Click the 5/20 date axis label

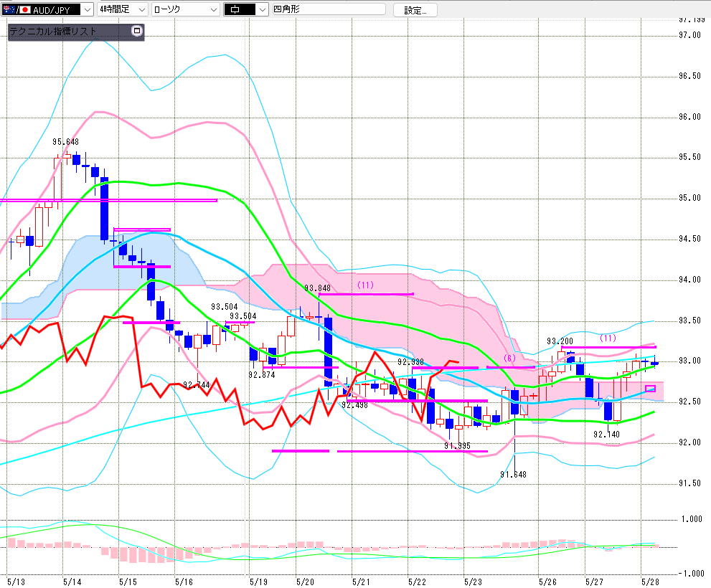click(x=305, y=582)
